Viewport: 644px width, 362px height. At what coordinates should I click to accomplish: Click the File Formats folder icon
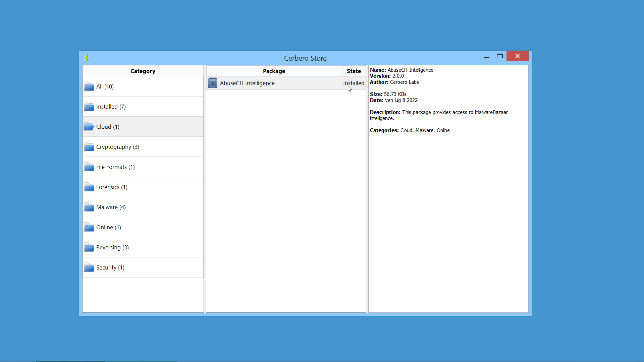(89, 167)
